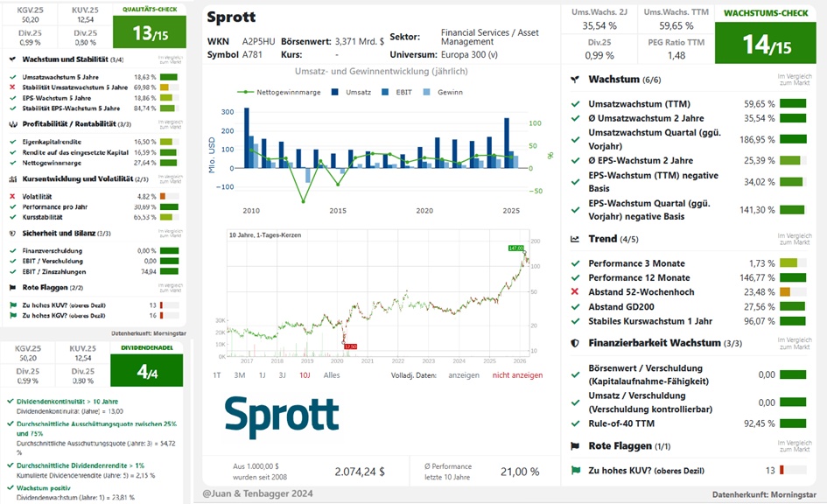
Task: Switch chart range to 3M
Action: click(x=240, y=375)
